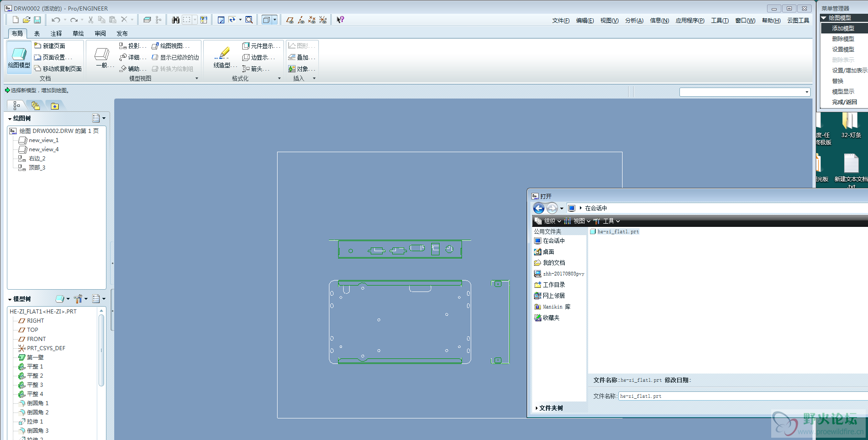The image size is (868, 440).
Task: Click the Find binoculars icon
Action: tap(176, 20)
